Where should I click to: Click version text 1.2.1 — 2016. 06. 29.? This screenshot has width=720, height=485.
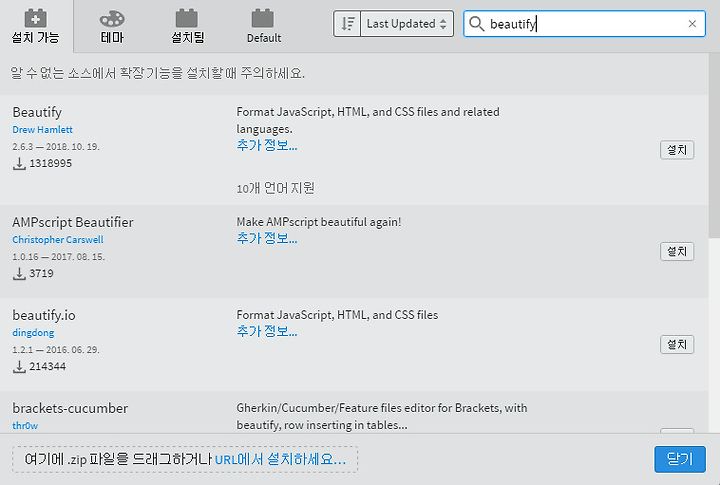point(56,350)
